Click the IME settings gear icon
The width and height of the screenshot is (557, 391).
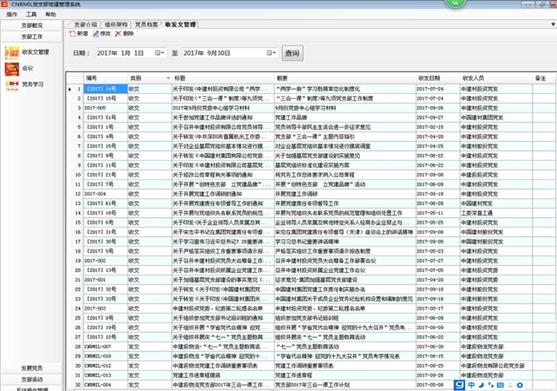[520, 385]
